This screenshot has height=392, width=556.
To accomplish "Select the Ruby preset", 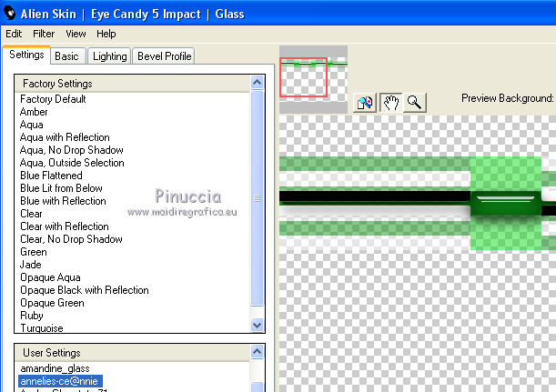I will point(32,316).
